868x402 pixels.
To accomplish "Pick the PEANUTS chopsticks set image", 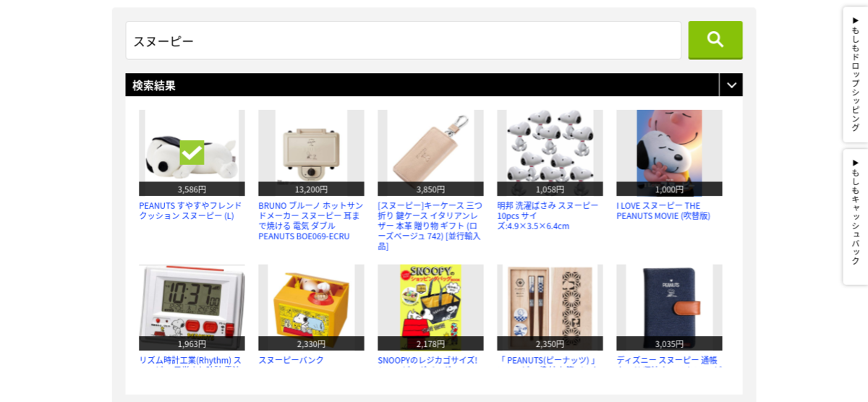I will pyautogui.click(x=550, y=307).
